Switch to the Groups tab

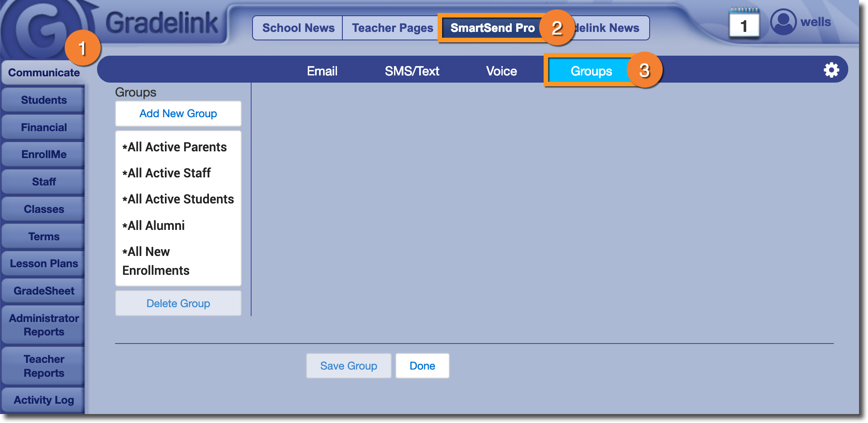[591, 71]
